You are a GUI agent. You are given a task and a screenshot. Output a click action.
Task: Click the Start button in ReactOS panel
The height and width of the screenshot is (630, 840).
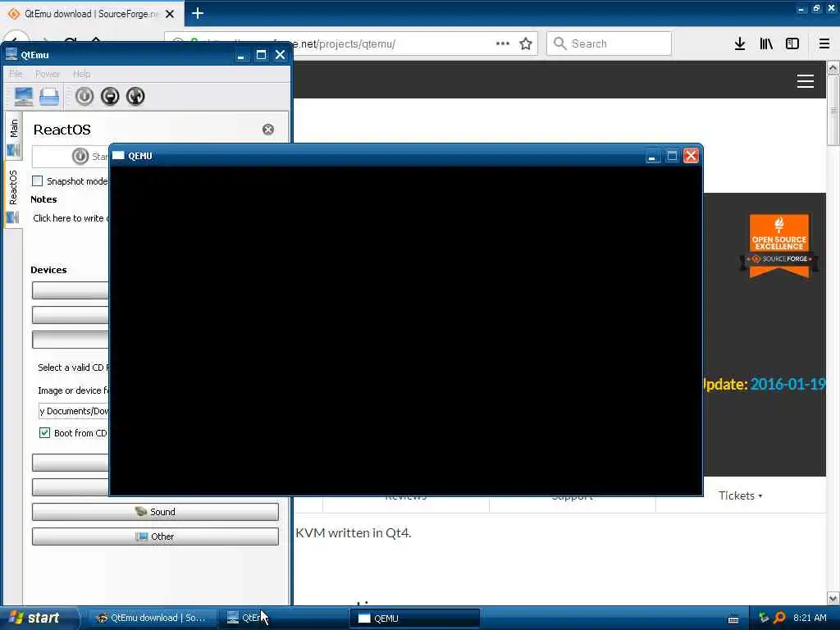[x=71, y=157]
